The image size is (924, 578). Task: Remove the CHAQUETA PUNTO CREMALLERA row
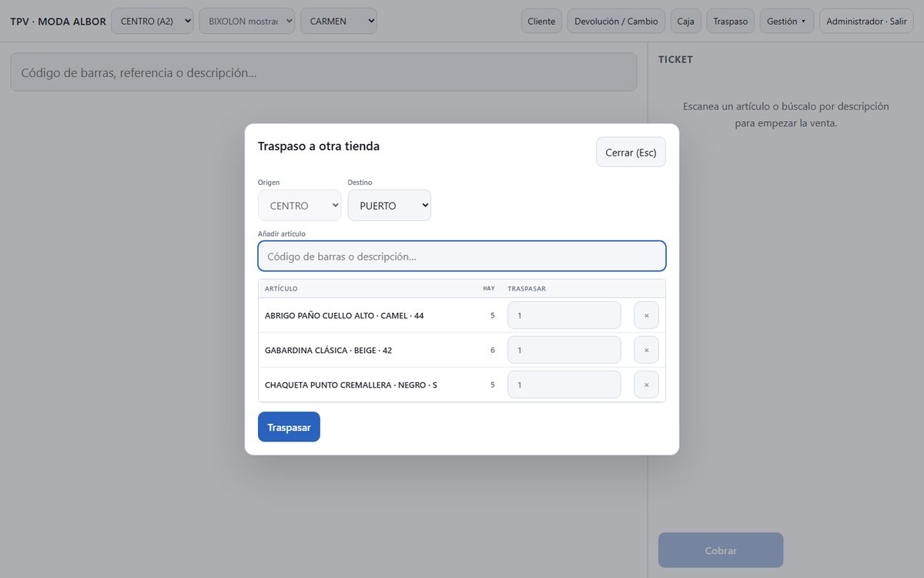click(x=646, y=385)
